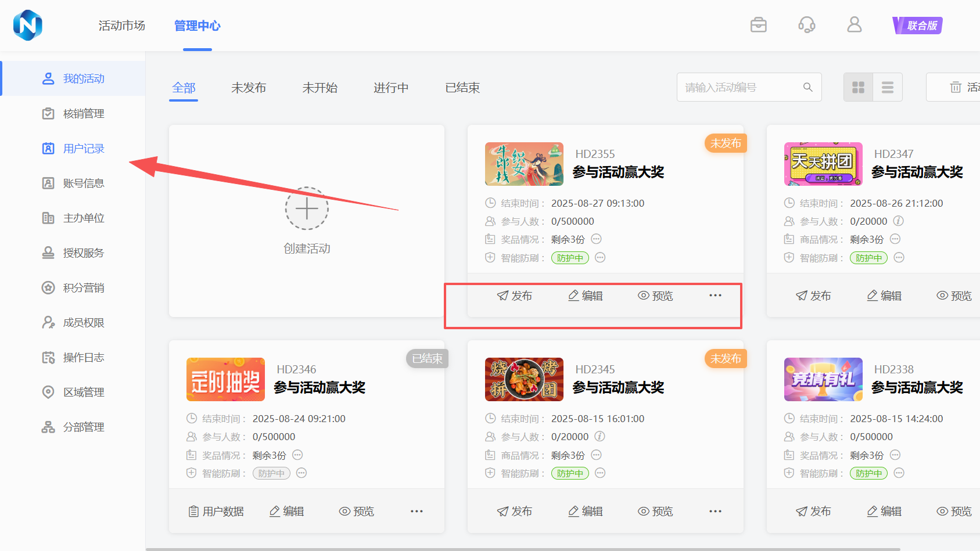980x551 pixels.
Task: Click prize details icon for HD2355
Action: pos(596,239)
